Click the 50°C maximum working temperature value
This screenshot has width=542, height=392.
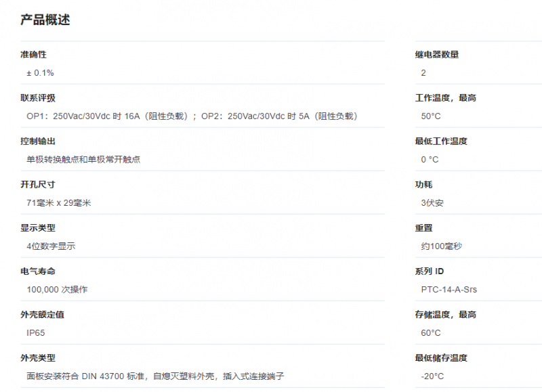tap(431, 116)
